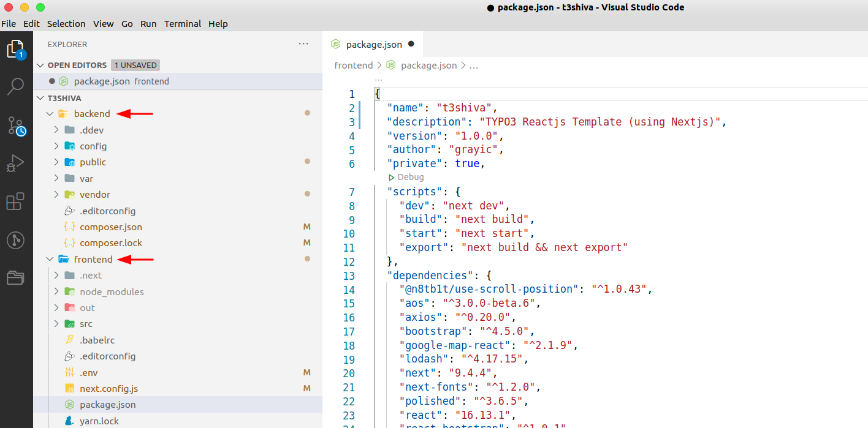The width and height of the screenshot is (868, 428).
Task: Select package.json frontend in Open Editors
Action: point(178,81)
